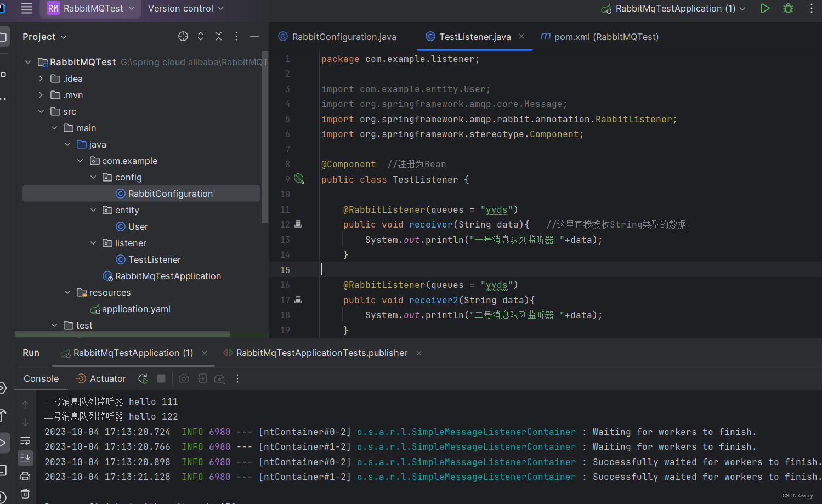Expand the .mvn folder
Viewport: 822px width, 504px height.
click(x=41, y=95)
